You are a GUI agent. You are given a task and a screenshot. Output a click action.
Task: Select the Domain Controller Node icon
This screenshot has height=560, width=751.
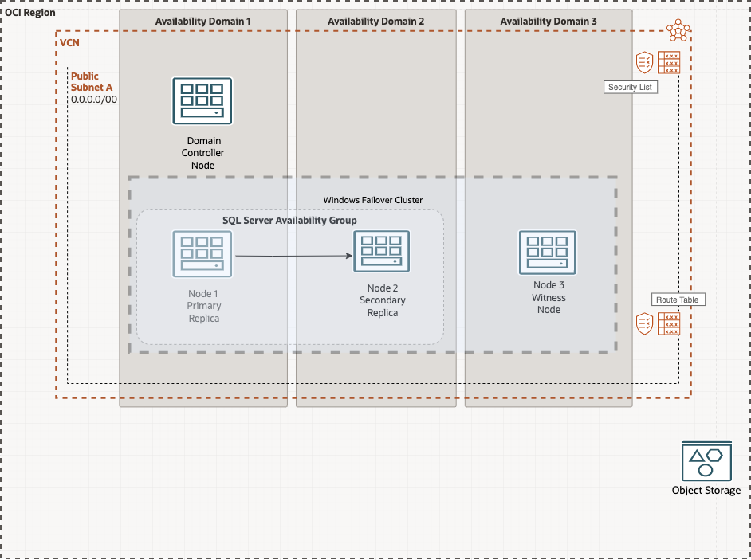point(202,100)
